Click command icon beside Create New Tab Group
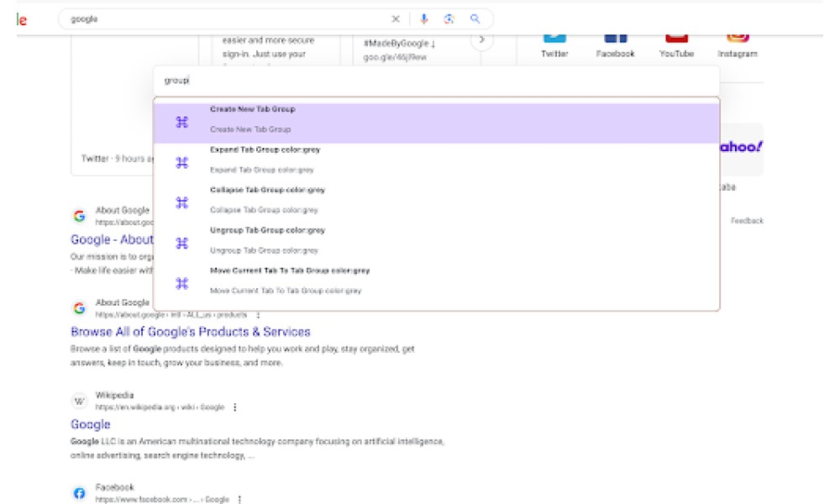 click(182, 122)
